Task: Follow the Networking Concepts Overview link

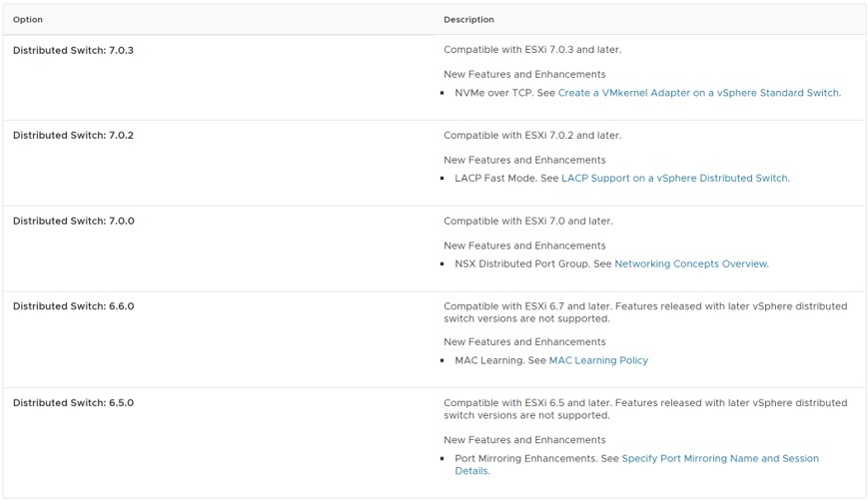Action: coord(691,263)
